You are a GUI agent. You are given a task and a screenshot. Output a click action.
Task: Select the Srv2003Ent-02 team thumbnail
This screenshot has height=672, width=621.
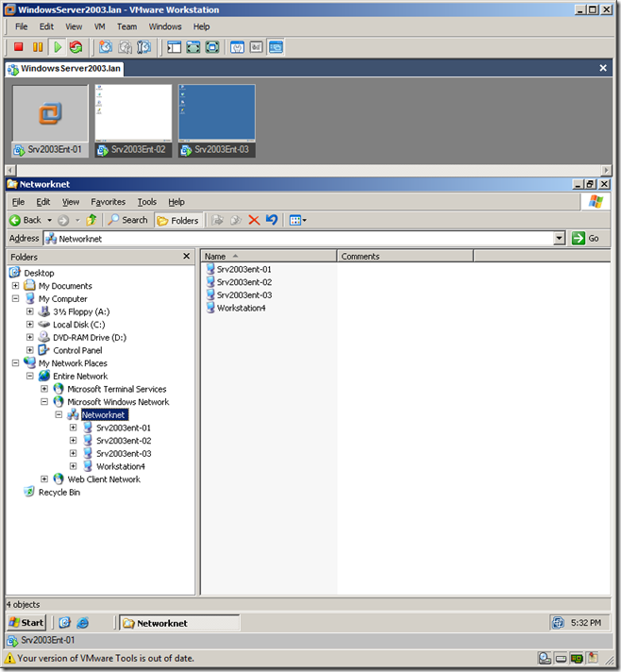pos(133,121)
